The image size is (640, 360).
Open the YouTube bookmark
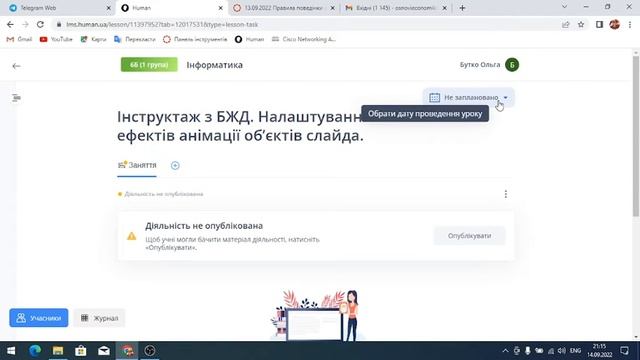[x=56, y=39]
